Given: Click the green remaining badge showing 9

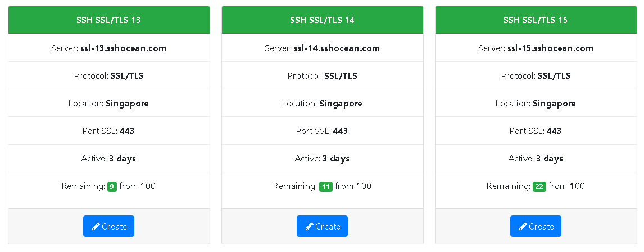Looking at the screenshot, I should tap(112, 187).
